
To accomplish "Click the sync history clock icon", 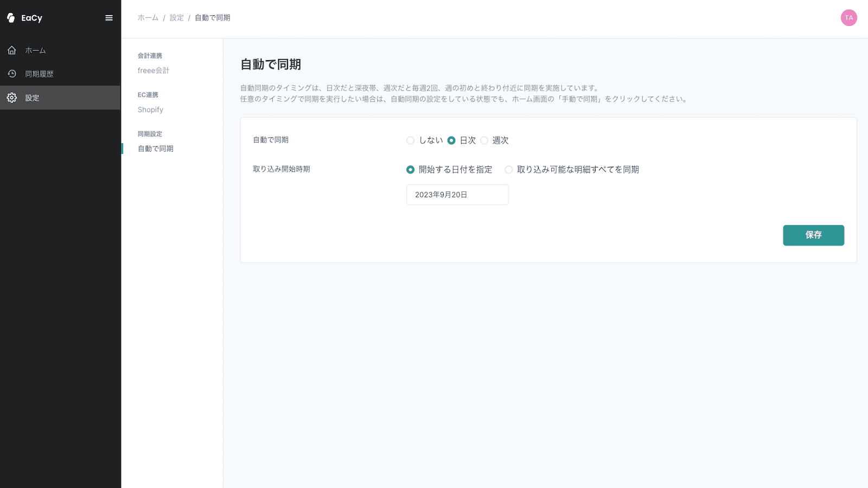I will click(x=12, y=74).
